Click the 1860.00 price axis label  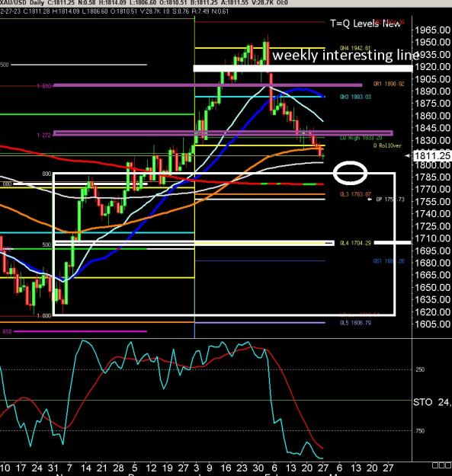(x=432, y=116)
